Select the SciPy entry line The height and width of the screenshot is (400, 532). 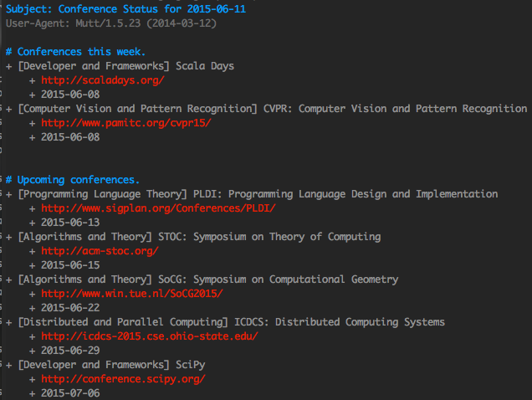(x=105, y=365)
